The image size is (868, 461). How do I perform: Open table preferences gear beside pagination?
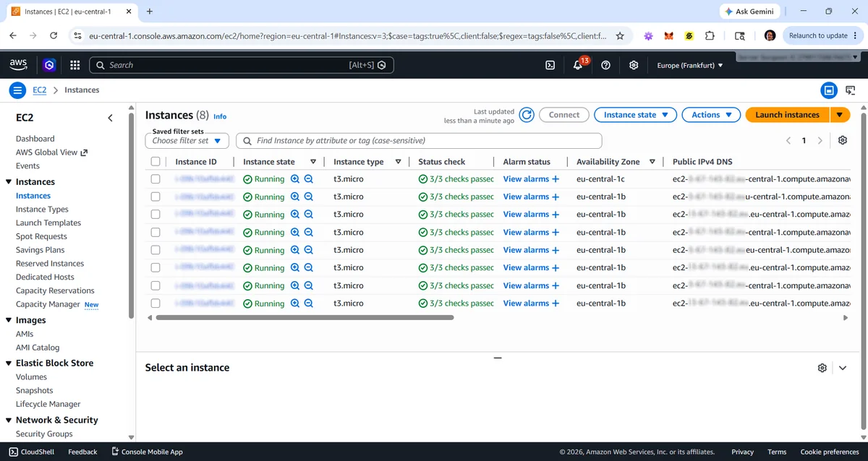[843, 140]
